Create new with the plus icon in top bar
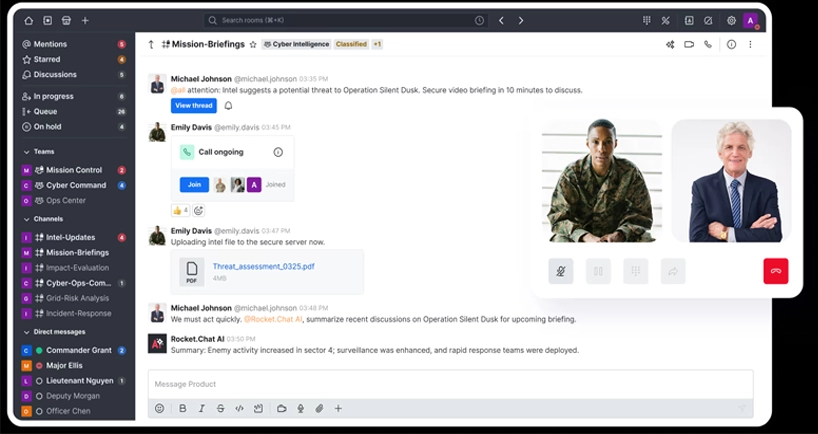 click(85, 20)
